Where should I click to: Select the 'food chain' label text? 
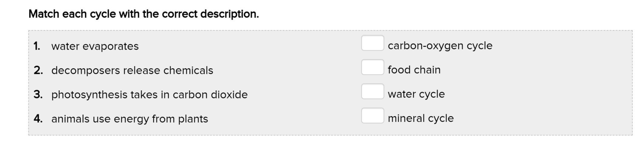(x=414, y=70)
